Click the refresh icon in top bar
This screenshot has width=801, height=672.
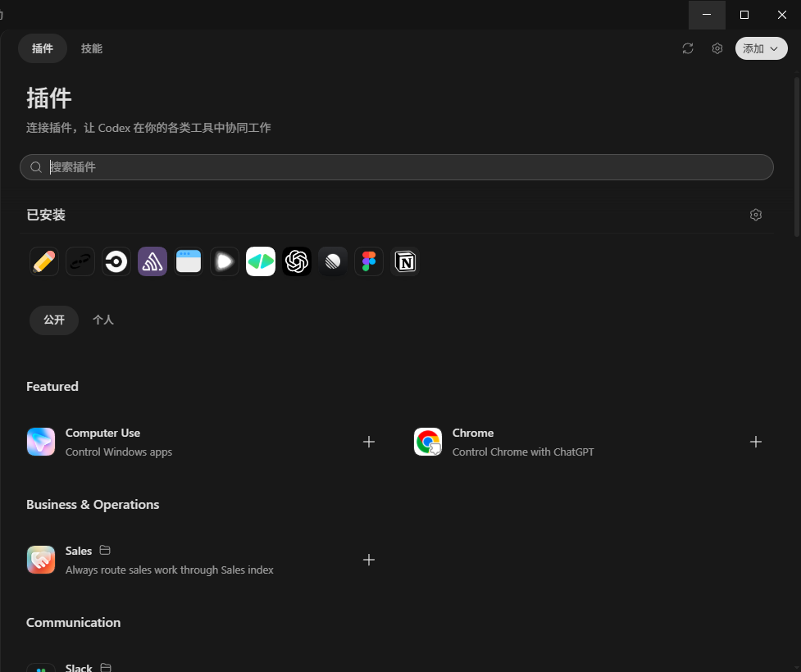(688, 48)
